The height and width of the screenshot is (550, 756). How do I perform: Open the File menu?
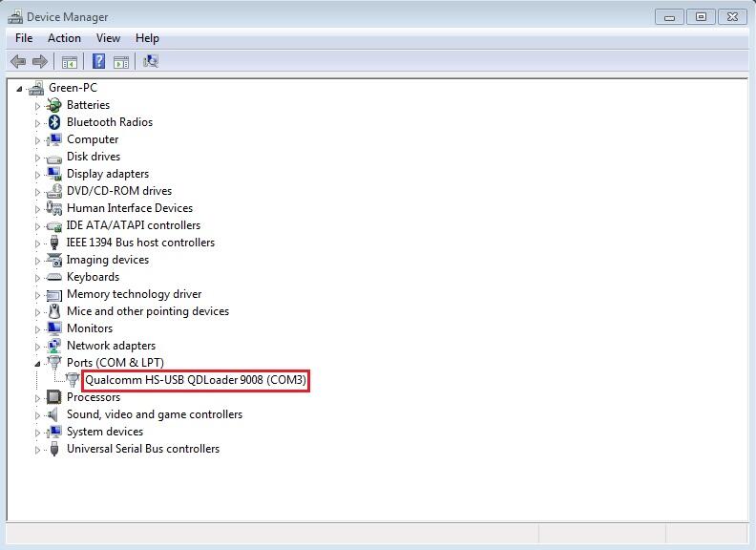24,38
